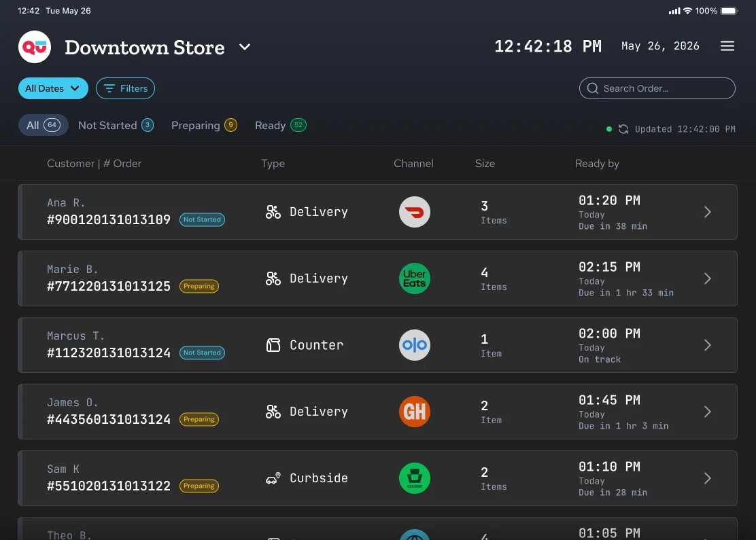Click the 01:20 PM ready time
Screen dimensions: 756x540
(609, 200)
